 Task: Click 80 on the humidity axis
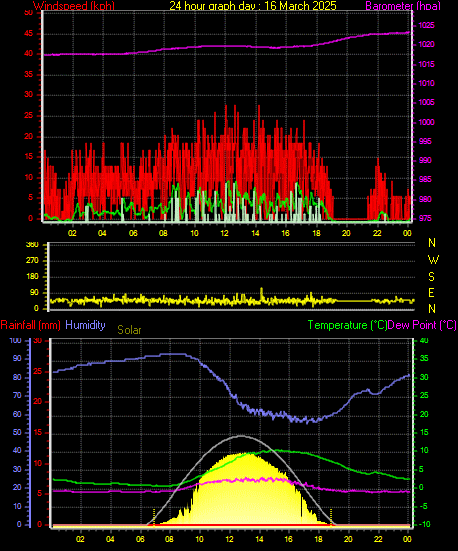point(17,377)
